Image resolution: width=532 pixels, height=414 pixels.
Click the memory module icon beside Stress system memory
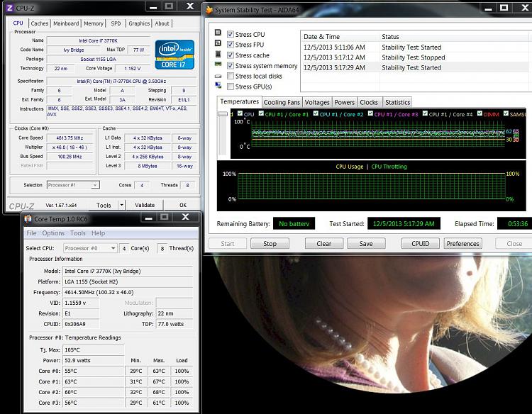pyautogui.click(x=218, y=64)
